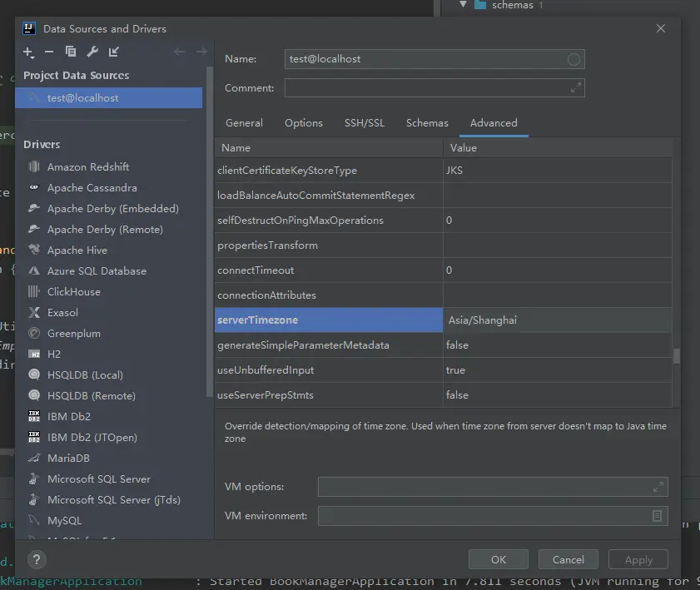Open the Schemas tab

(427, 123)
